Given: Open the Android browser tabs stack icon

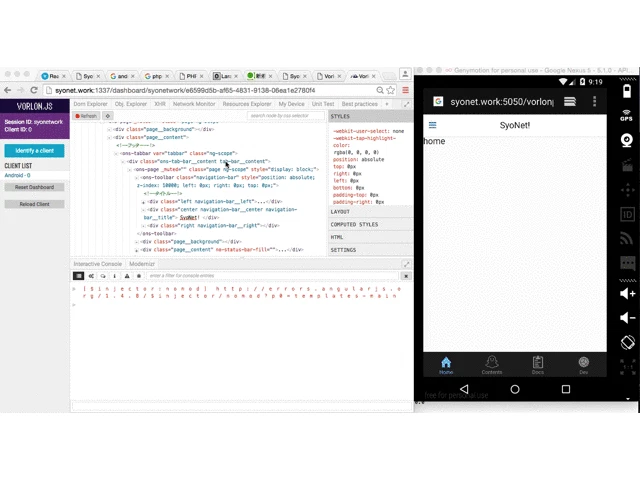Looking at the screenshot, I should pos(570,101).
